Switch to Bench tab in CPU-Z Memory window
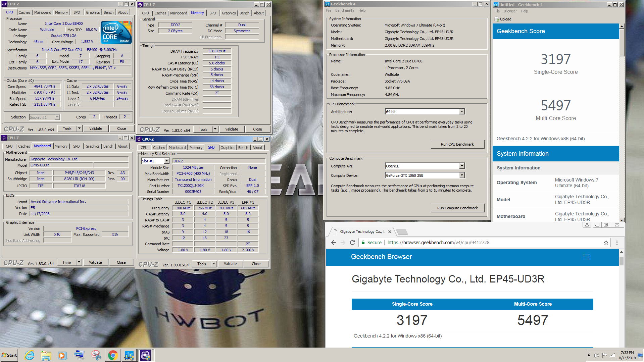Image resolution: width=644 pixels, height=362 pixels. click(244, 13)
